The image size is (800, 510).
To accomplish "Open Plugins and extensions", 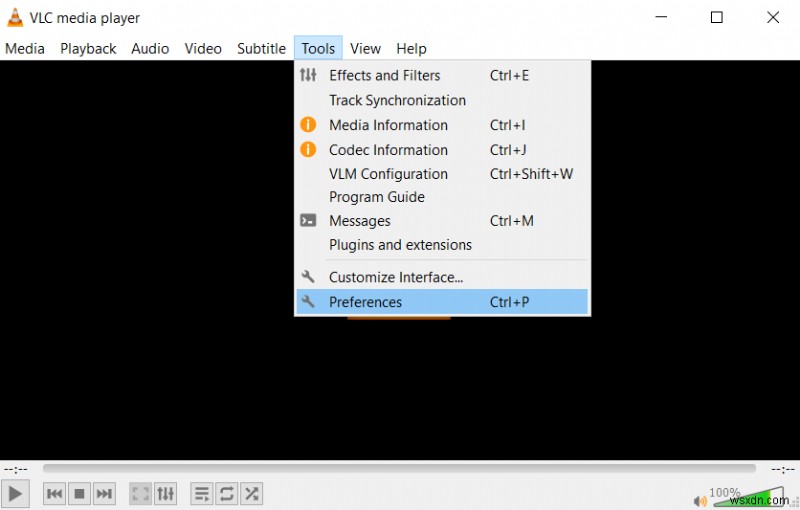I will click(x=442, y=245).
